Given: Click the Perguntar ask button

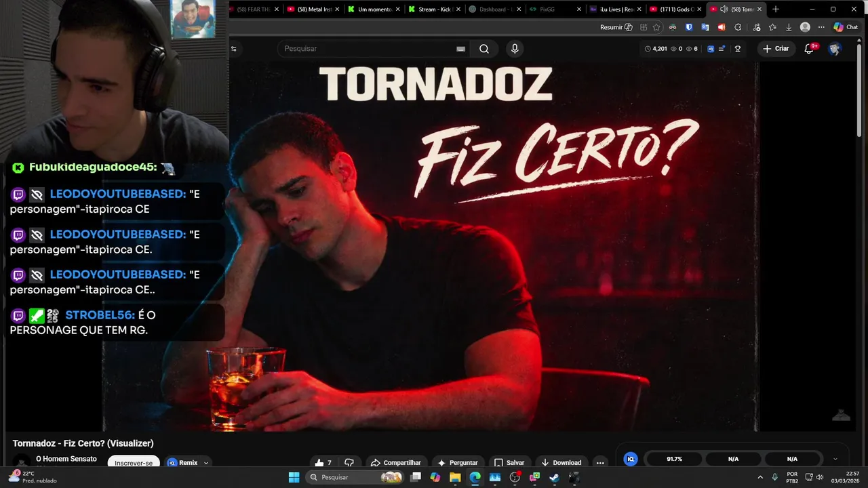Looking at the screenshot, I should [458, 463].
